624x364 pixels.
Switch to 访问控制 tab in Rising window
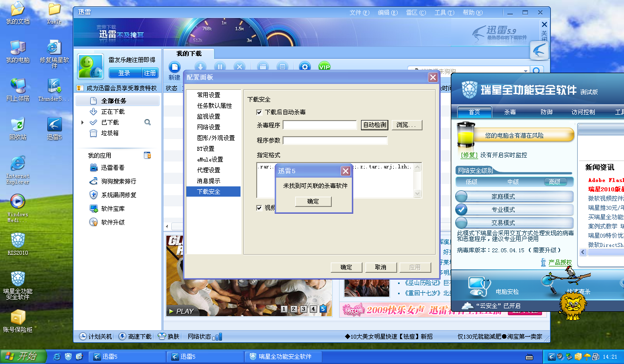point(583,112)
